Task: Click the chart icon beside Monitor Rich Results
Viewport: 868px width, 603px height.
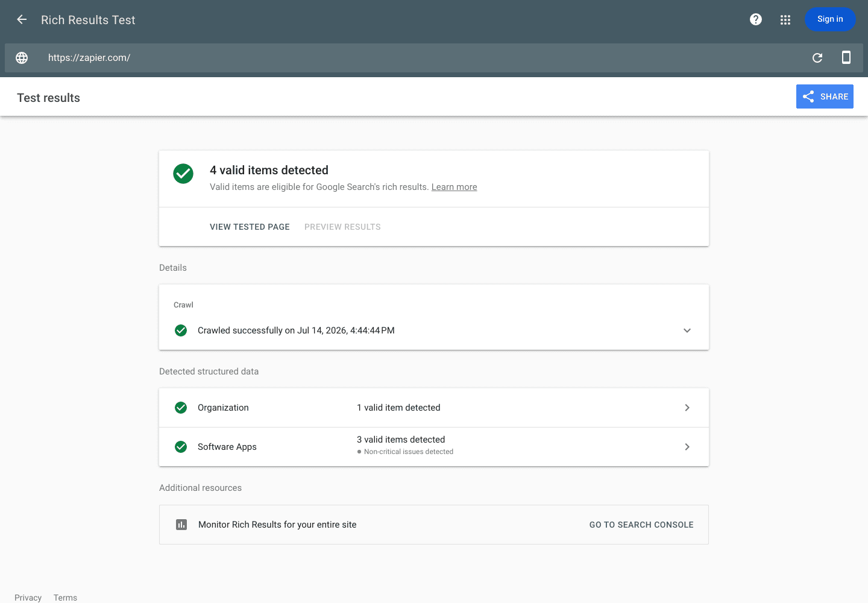Action: coord(181,525)
